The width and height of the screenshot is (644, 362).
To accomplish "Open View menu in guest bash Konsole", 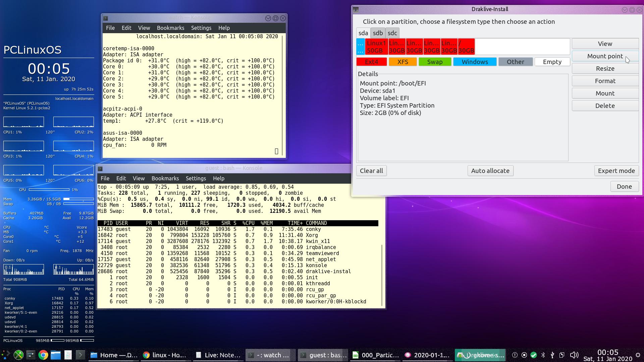I will point(139,178).
